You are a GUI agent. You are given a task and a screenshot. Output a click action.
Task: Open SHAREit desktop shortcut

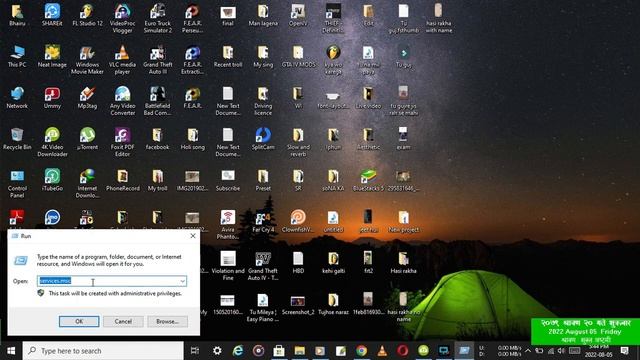tap(52, 15)
